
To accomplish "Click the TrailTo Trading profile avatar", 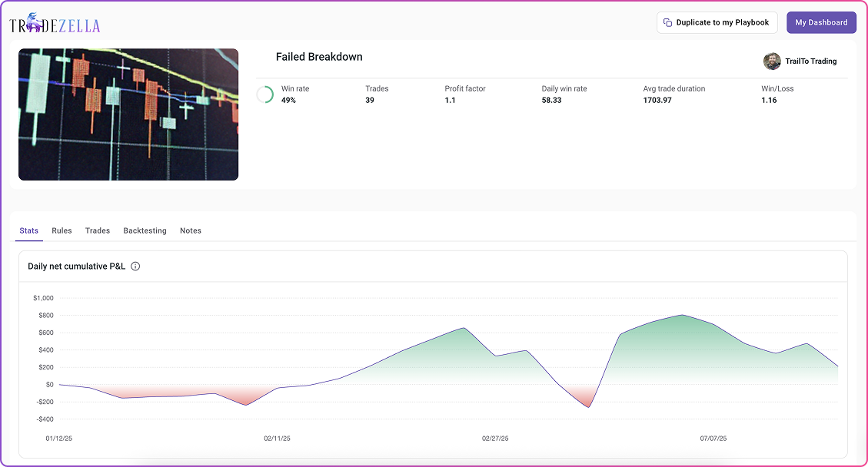I will pos(772,61).
